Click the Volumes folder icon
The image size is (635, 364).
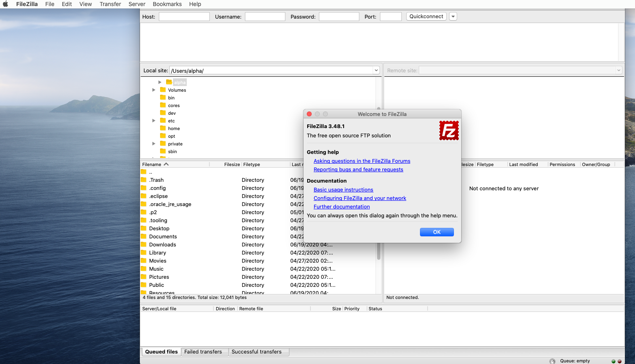163,90
